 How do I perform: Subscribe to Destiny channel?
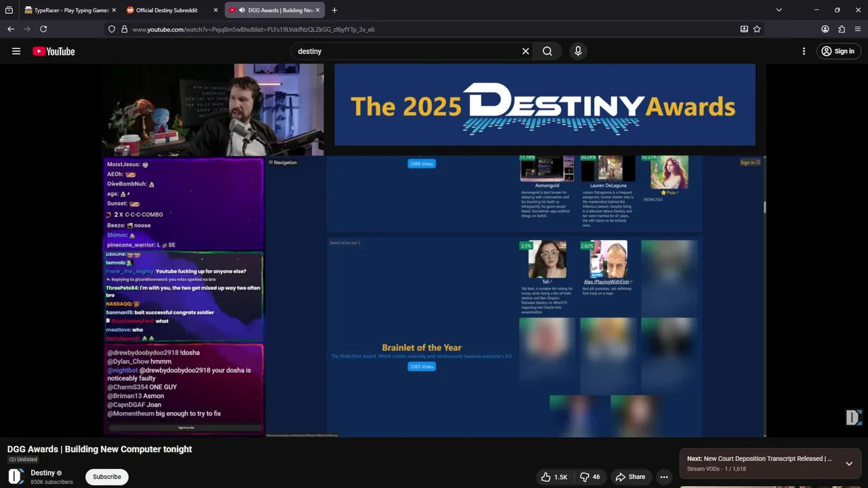pos(107,476)
